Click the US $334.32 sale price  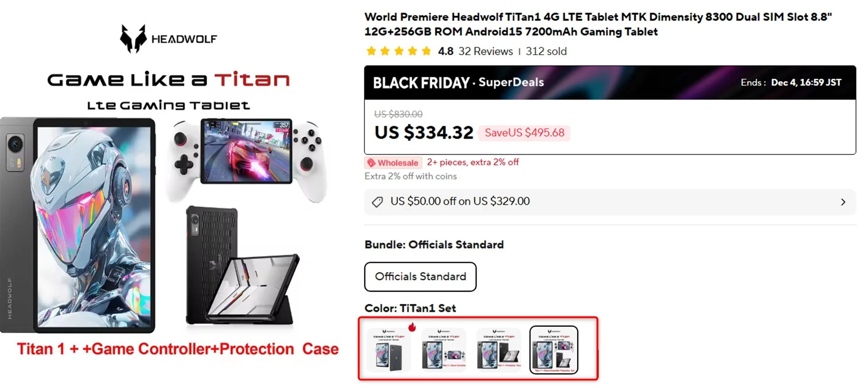click(x=424, y=133)
